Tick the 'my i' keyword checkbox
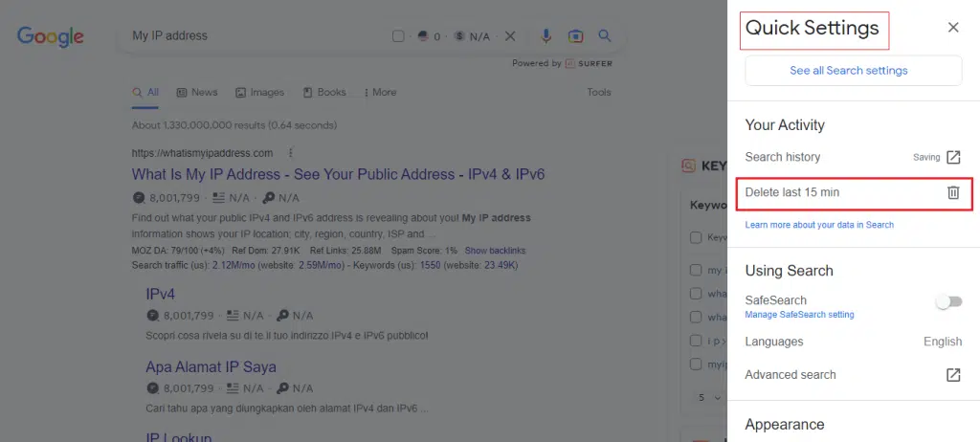 696,270
